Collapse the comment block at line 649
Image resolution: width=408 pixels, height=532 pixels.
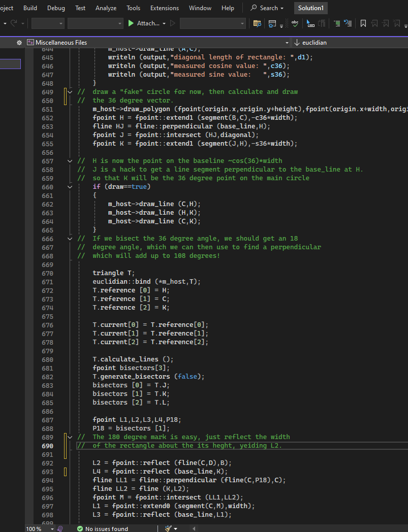[x=70, y=92]
